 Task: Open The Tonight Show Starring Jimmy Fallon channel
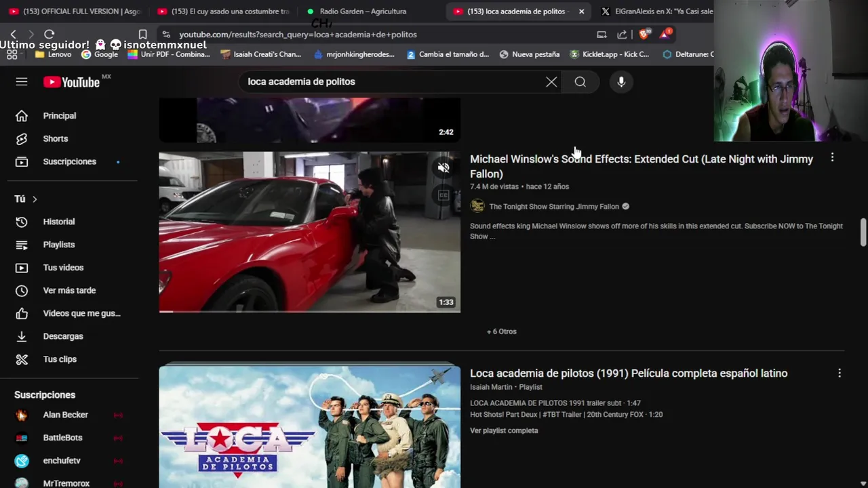[553, 207]
